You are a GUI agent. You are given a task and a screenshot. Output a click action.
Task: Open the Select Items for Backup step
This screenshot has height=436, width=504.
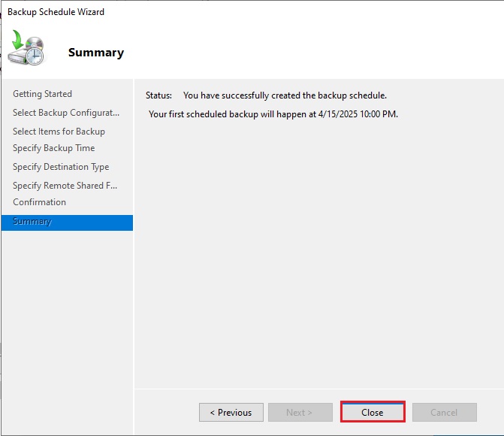tap(59, 132)
